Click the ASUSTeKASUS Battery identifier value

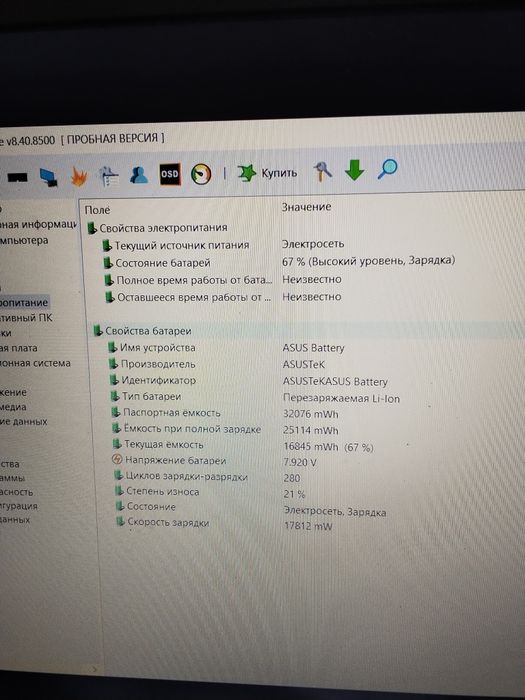coord(335,382)
